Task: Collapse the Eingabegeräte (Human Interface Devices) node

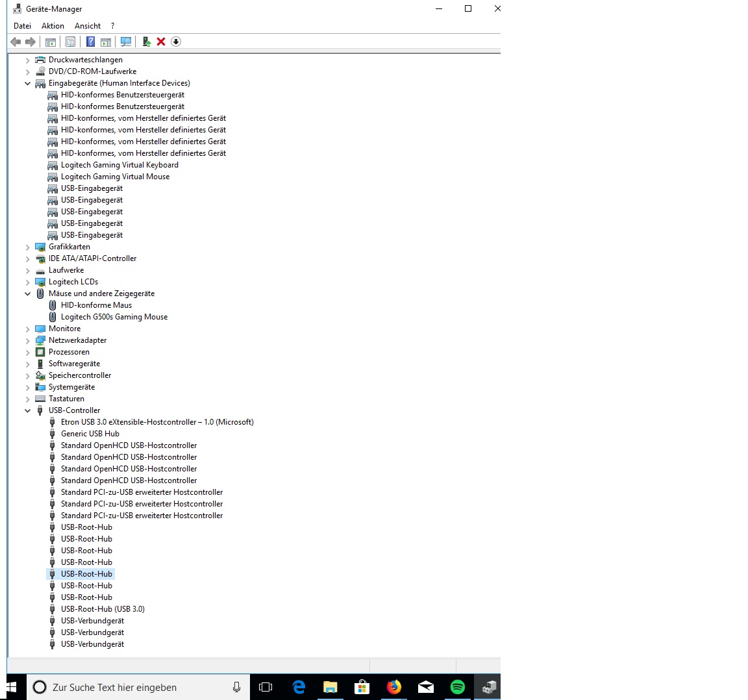Action: [x=28, y=83]
